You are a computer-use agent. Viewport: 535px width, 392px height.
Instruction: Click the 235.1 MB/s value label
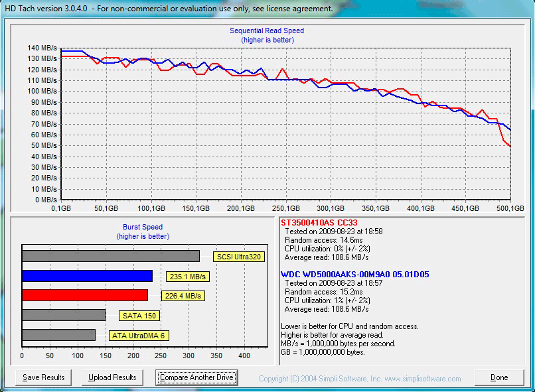(188, 277)
